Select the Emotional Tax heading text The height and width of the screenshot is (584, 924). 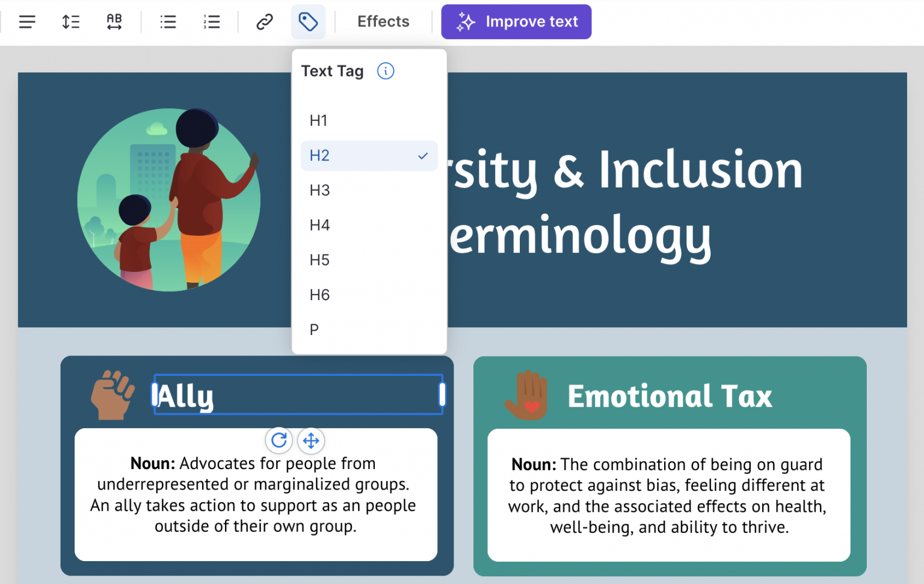670,396
